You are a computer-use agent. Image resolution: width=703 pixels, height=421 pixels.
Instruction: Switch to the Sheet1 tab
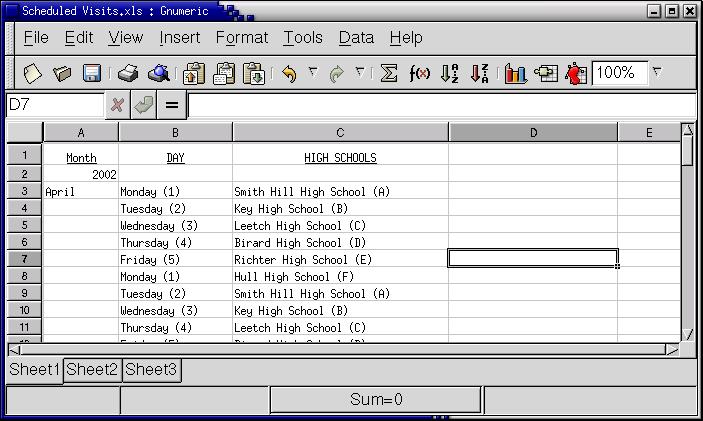click(x=35, y=370)
